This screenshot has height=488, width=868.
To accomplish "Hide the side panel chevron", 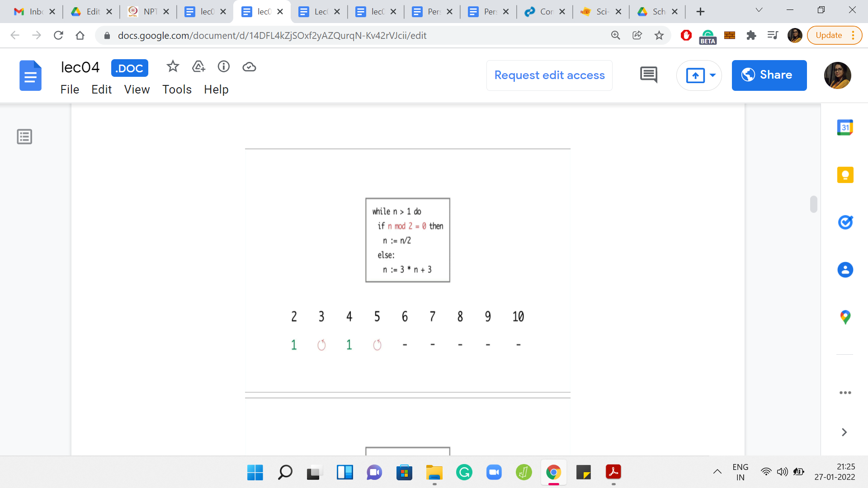I will (844, 432).
